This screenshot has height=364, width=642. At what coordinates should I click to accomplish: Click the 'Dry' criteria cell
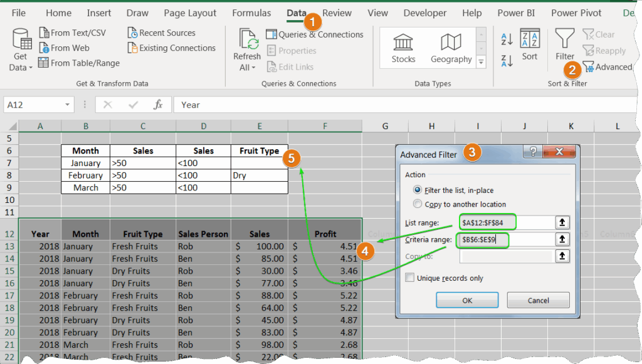[260, 175]
